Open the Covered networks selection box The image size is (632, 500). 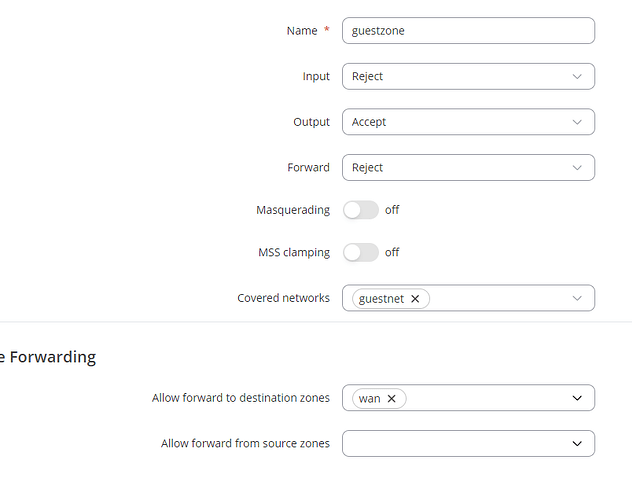click(x=468, y=298)
